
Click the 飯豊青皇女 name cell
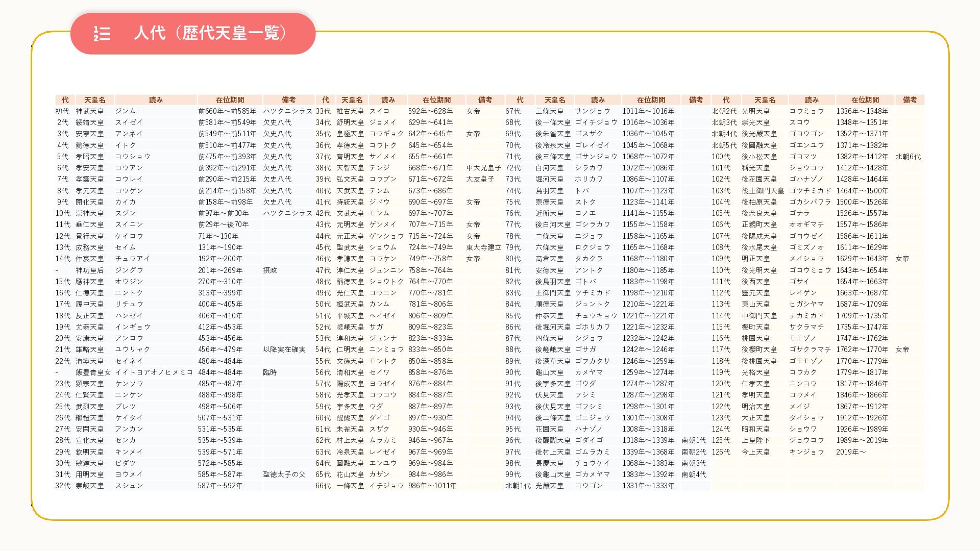93,372
